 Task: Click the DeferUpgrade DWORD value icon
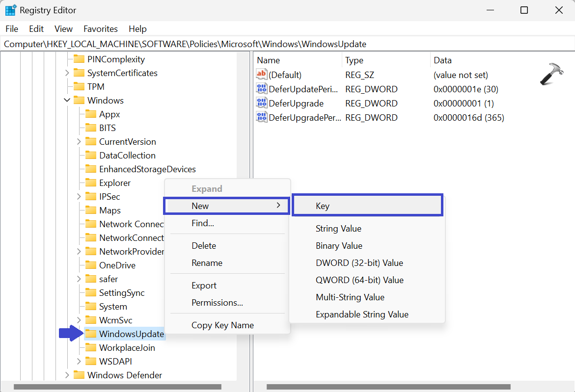pos(262,104)
